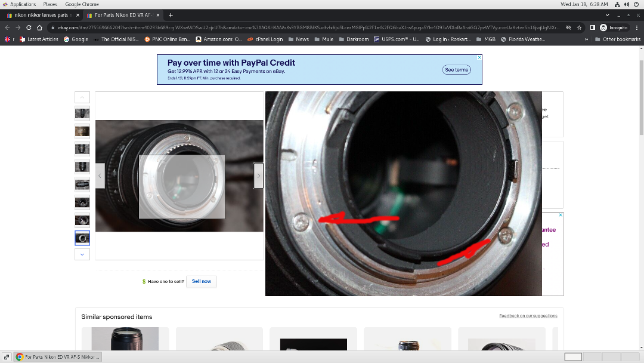Select the fourth lens thumbnail
Viewport: 644px width, 363px height.
(x=82, y=167)
